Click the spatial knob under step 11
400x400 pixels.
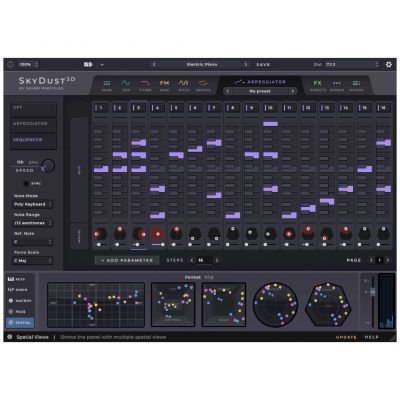tap(289, 234)
